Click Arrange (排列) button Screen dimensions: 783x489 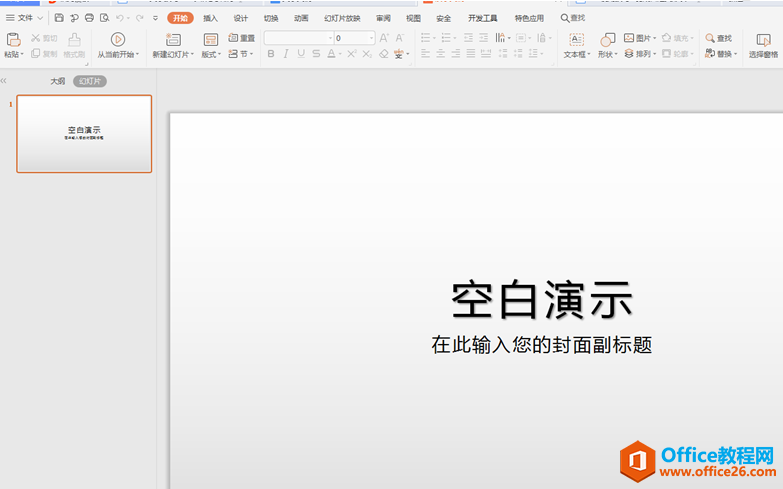click(x=639, y=53)
